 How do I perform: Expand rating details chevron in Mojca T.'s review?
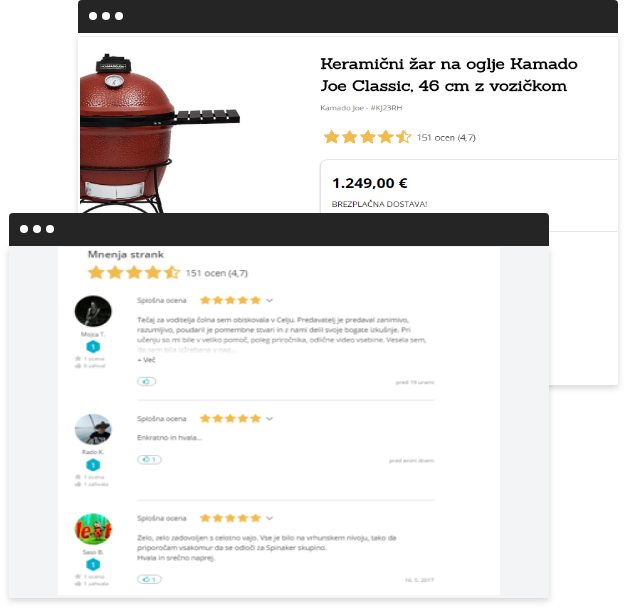pos(269,300)
